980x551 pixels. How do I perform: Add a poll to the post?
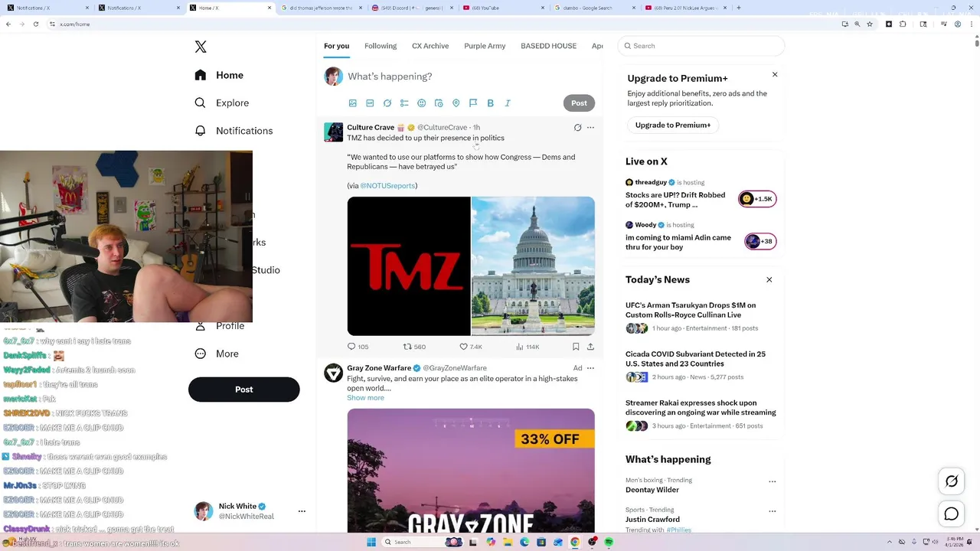[x=404, y=103]
